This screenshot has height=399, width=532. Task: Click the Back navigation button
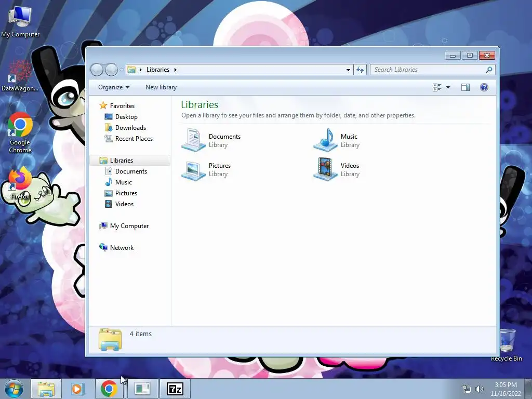coord(97,70)
